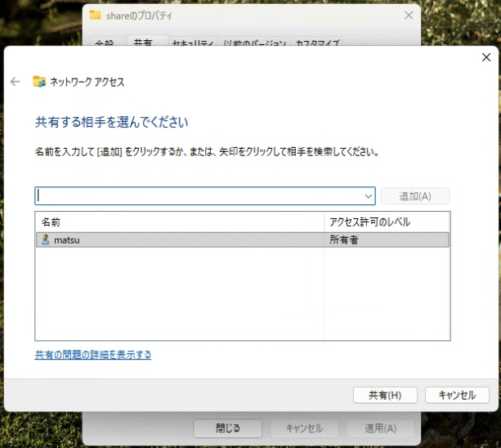501x448 pixels.
Task: Click 共有の問題の詳細を表示する link
Action: coord(92,355)
